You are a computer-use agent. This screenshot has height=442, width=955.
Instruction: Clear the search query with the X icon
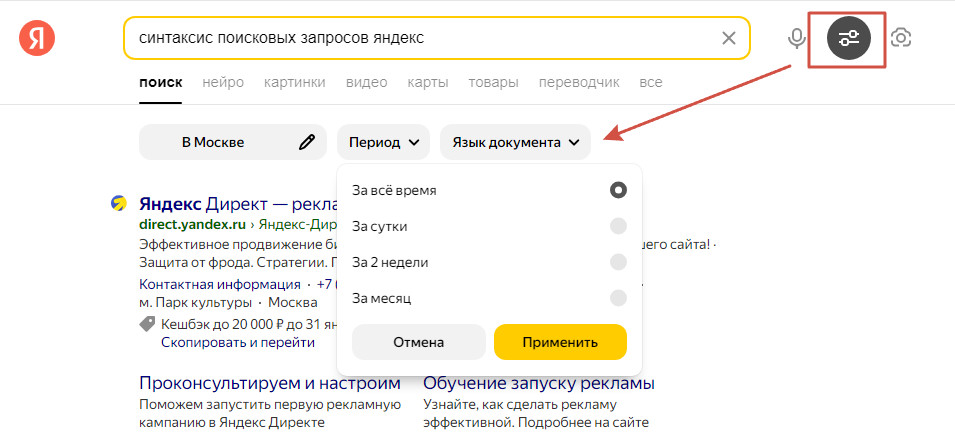(x=728, y=38)
